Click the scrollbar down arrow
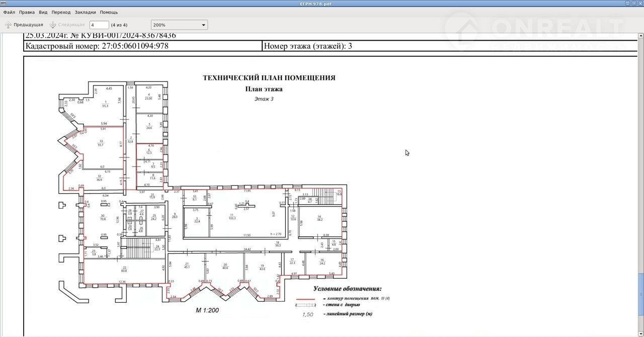Viewport: 644px width, 337px height. point(641,334)
